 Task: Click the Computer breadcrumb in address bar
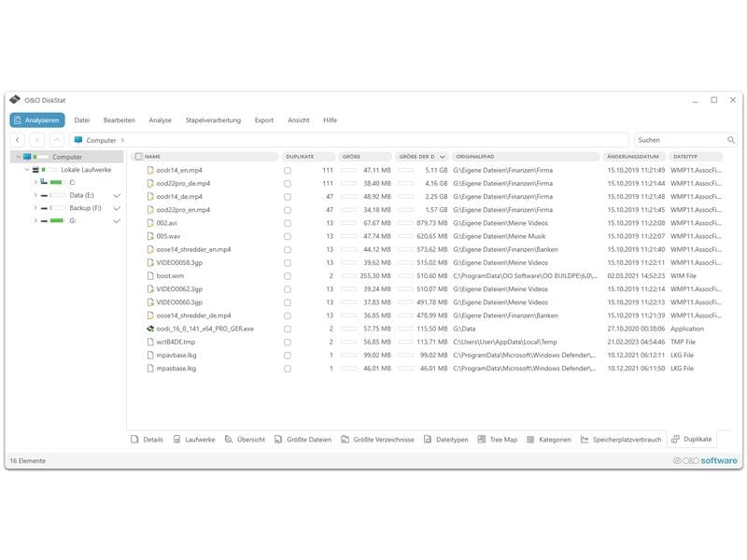101,140
